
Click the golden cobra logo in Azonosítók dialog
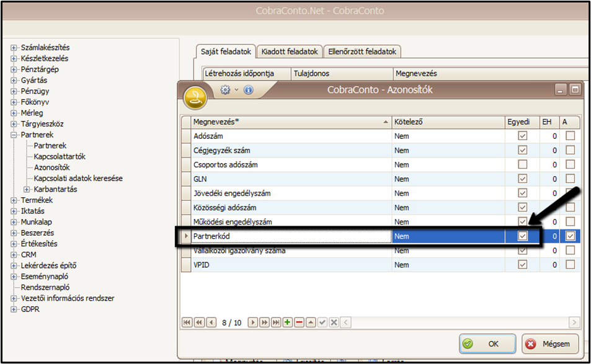pos(195,97)
